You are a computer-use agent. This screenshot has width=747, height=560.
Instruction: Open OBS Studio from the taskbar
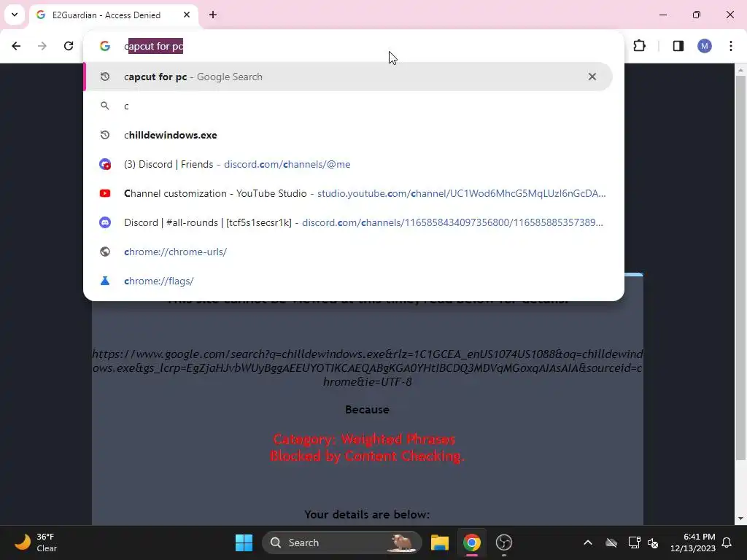[x=503, y=542]
